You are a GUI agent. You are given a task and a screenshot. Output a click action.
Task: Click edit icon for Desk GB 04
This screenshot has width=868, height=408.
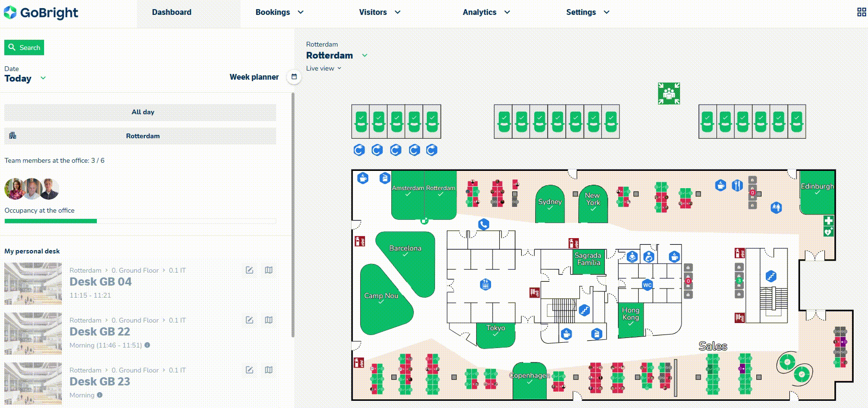249,270
